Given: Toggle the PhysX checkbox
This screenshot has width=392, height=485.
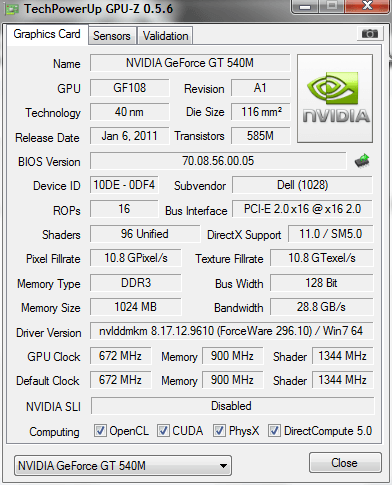Looking at the screenshot, I should pyautogui.click(x=219, y=430).
